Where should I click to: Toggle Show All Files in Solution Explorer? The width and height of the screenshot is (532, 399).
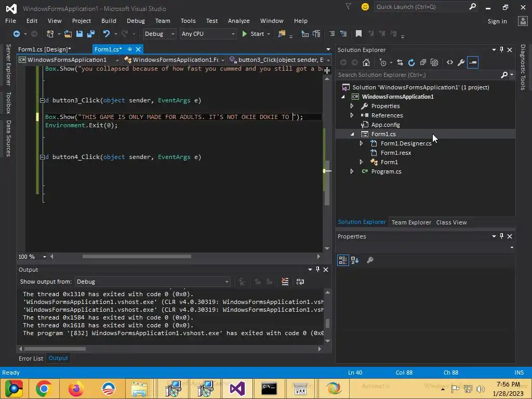434,62
